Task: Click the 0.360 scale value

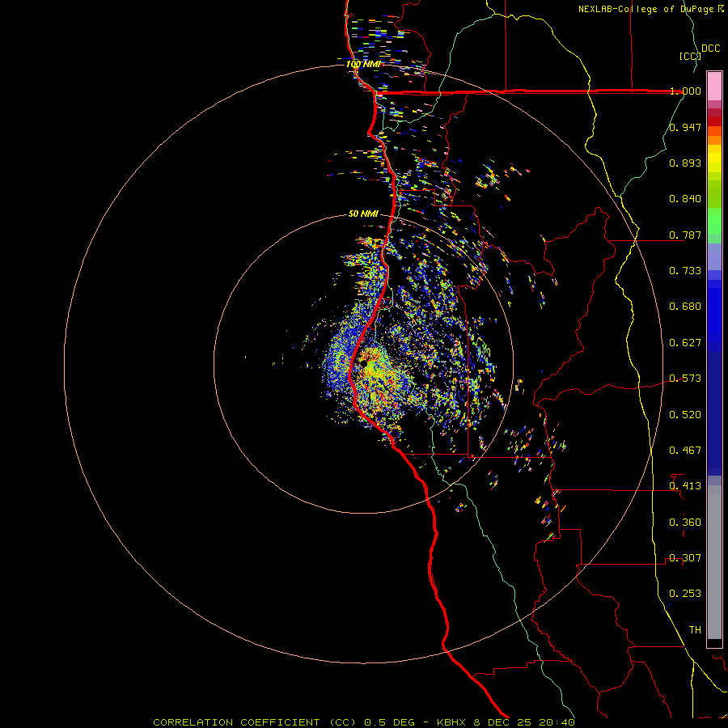Action: pos(685,522)
